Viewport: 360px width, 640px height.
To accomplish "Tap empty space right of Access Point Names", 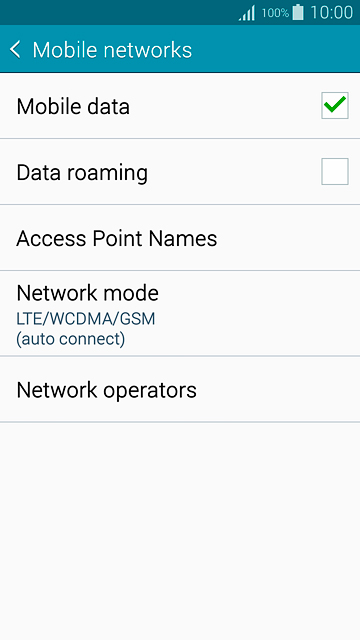I will pyautogui.click(x=288, y=238).
